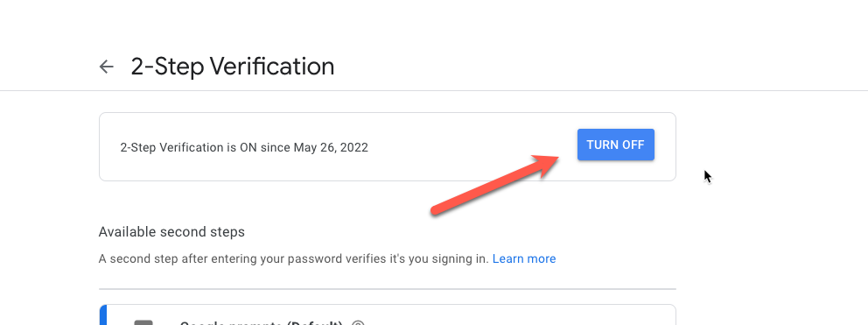Click the 2-Step Verification page title

(x=233, y=67)
